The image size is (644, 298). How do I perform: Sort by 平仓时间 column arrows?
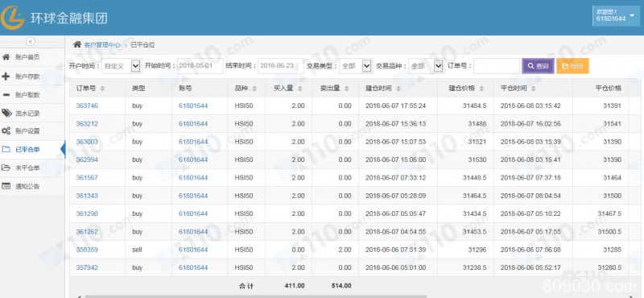click(533, 89)
